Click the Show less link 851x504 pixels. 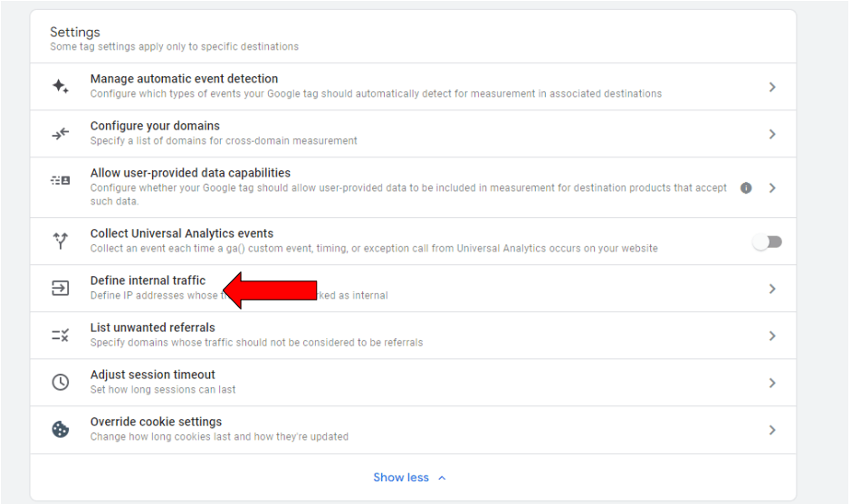tap(401, 478)
